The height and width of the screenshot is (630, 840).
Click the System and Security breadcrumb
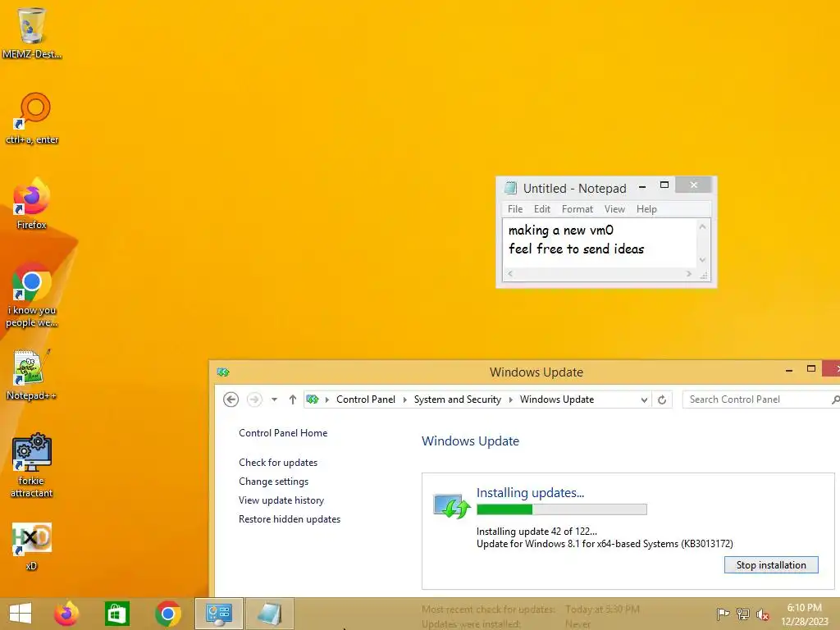[x=458, y=399]
